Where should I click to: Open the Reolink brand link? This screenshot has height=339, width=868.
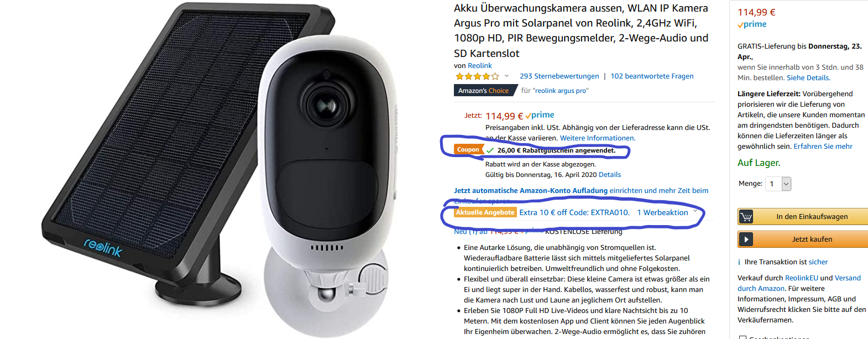click(x=479, y=66)
